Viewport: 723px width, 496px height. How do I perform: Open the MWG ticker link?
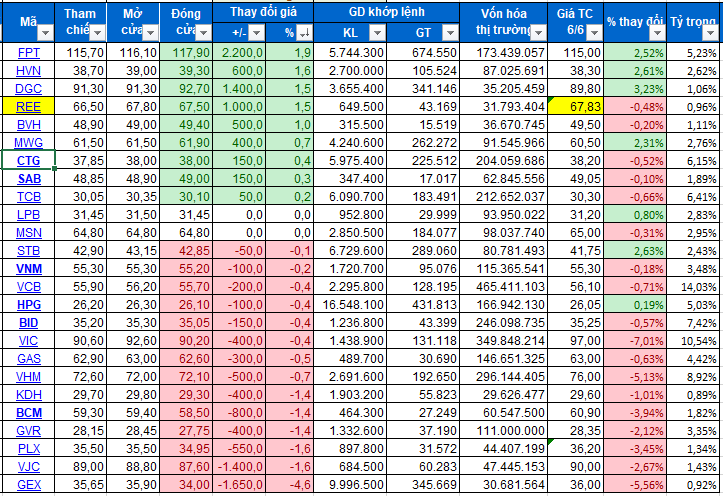pyautogui.click(x=29, y=143)
